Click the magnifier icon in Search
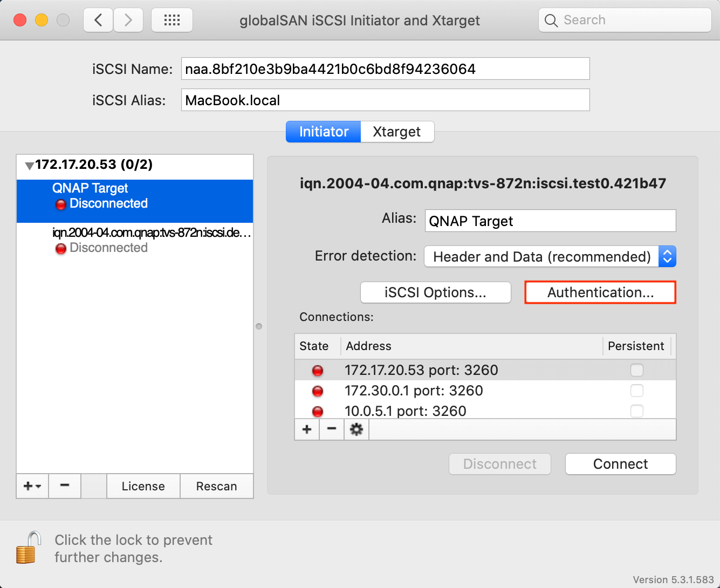Screen dimensions: 720x588 tap(551, 20)
